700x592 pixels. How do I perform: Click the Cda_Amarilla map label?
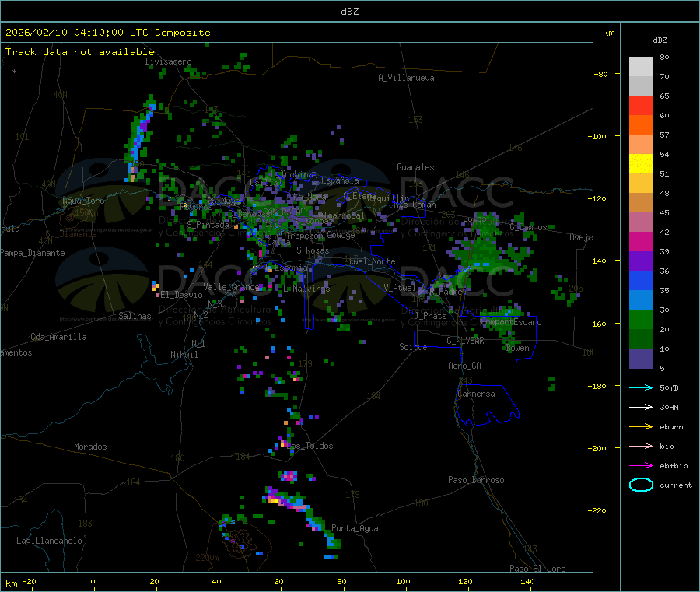coord(58,337)
